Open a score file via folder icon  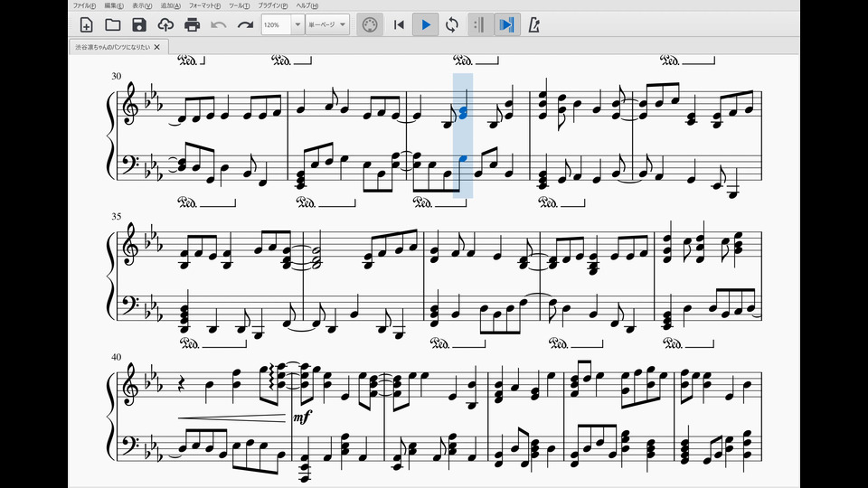[113, 25]
